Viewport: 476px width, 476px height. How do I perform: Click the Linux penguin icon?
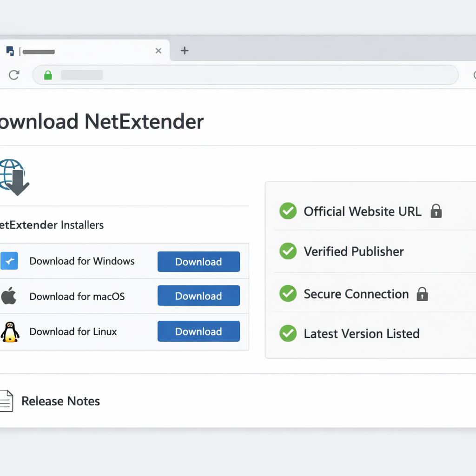[10, 332]
